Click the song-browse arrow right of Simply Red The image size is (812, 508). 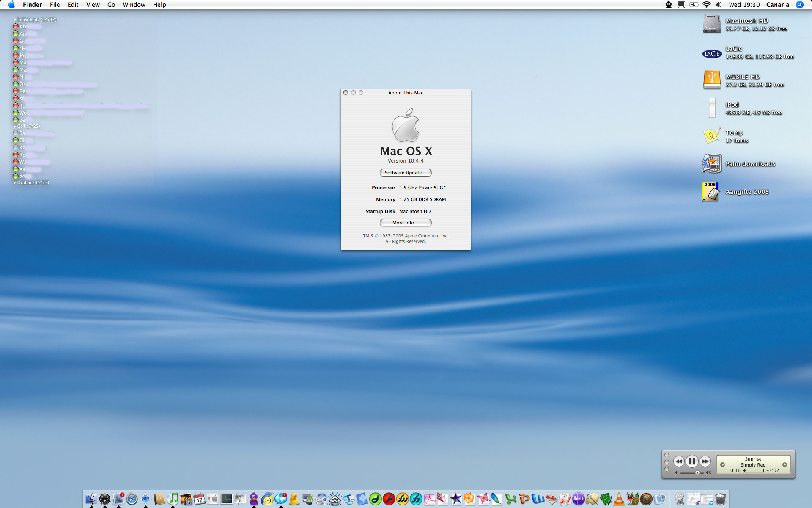point(785,465)
